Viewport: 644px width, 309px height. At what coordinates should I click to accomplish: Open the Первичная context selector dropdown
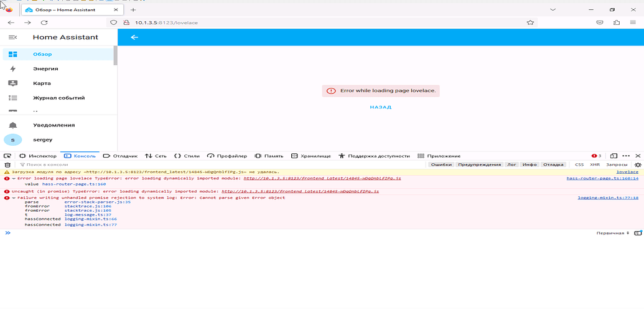[x=612, y=233]
